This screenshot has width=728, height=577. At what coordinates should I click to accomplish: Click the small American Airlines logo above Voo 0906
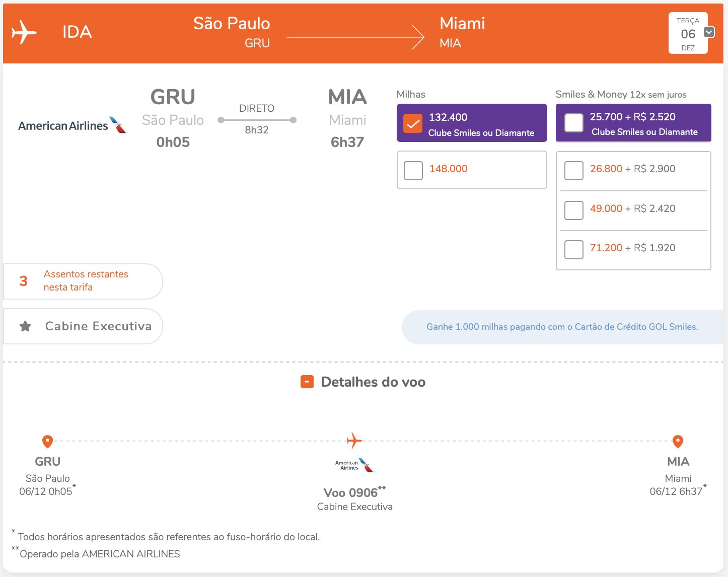354,465
